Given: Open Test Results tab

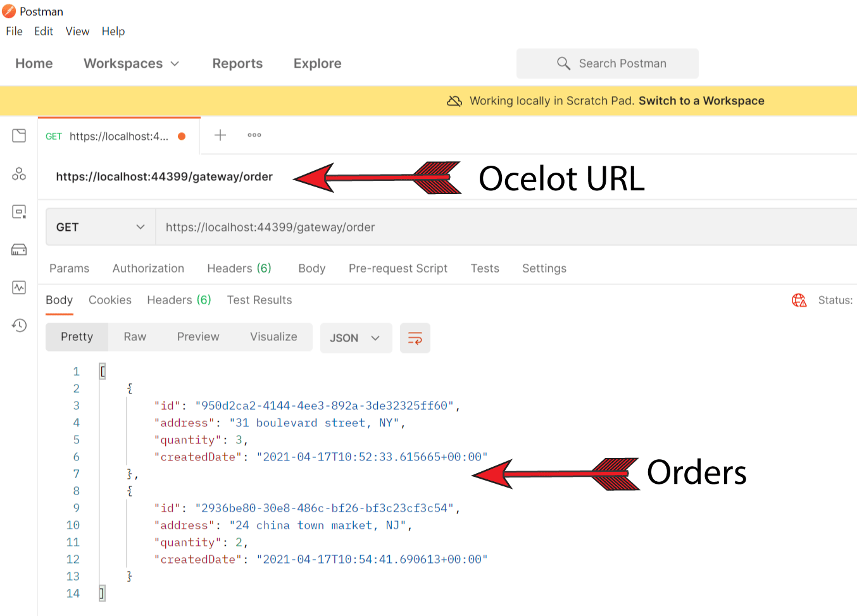Looking at the screenshot, I should [260, 300].
